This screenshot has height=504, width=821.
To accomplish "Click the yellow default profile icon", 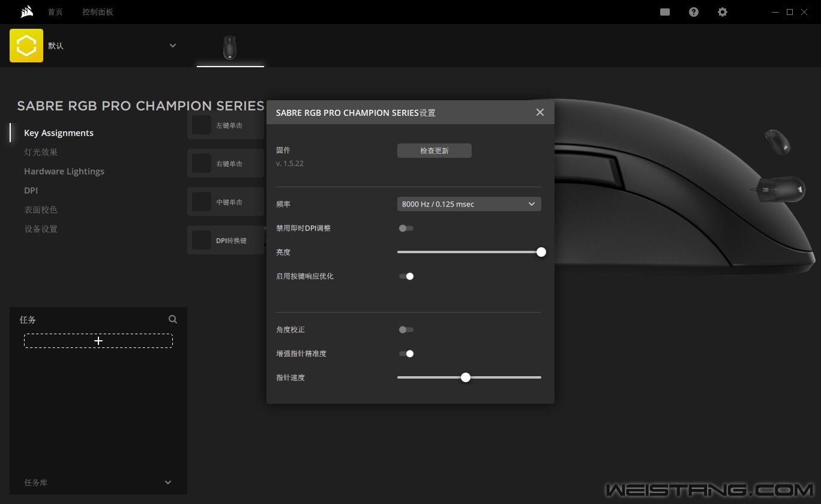I will [26, 46].
